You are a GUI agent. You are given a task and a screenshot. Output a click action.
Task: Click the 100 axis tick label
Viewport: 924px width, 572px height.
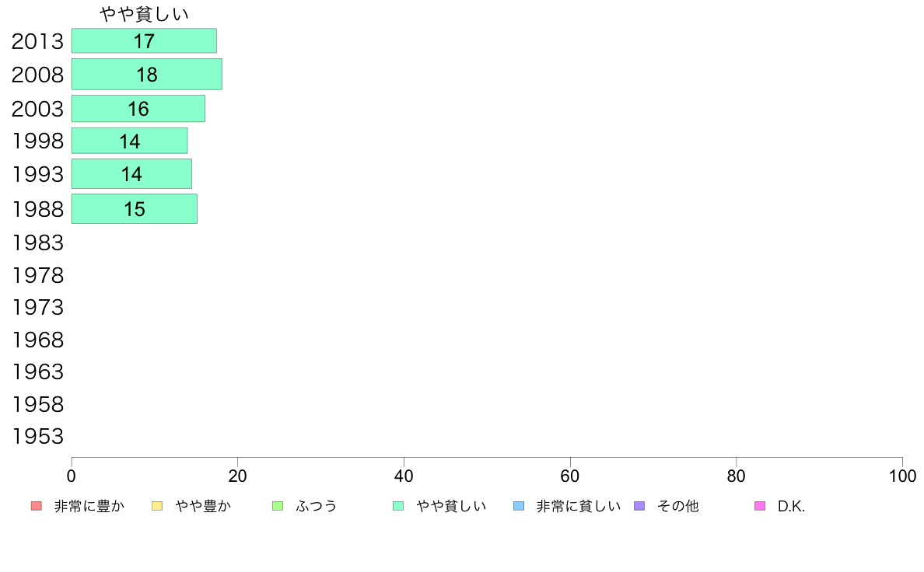[902, 476]
